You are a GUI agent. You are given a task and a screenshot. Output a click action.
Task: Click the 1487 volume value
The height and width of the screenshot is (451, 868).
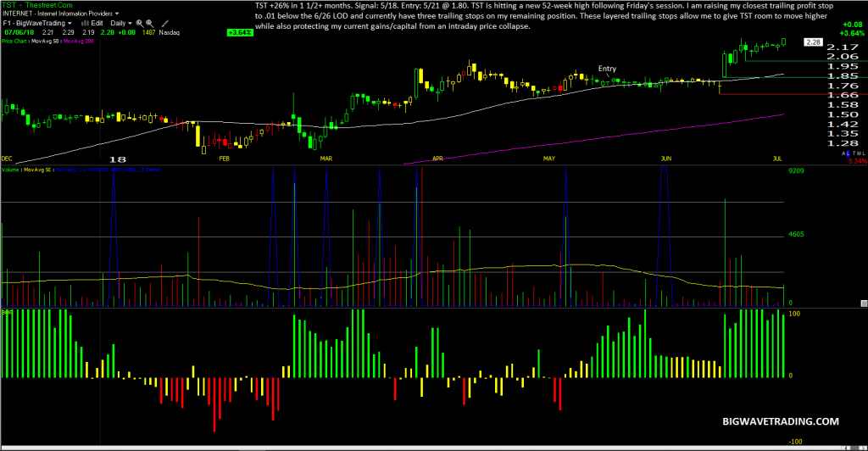[149, 33]
